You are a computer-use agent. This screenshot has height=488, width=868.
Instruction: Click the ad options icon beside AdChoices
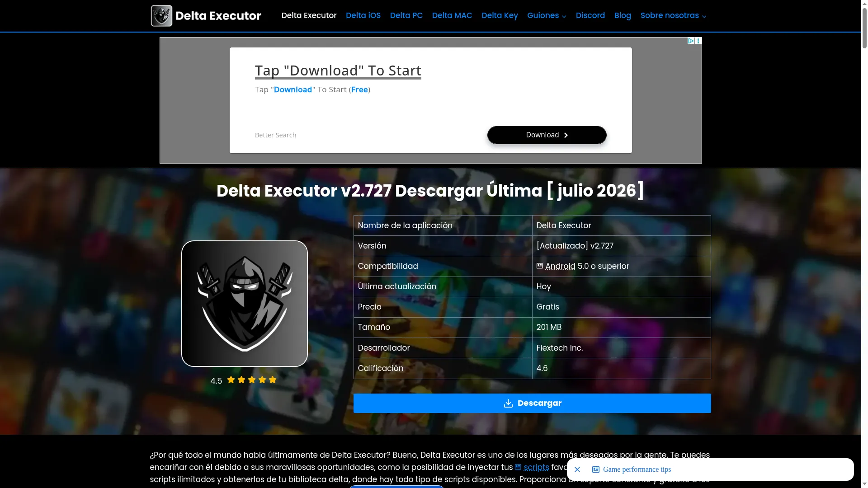(698, 41)
